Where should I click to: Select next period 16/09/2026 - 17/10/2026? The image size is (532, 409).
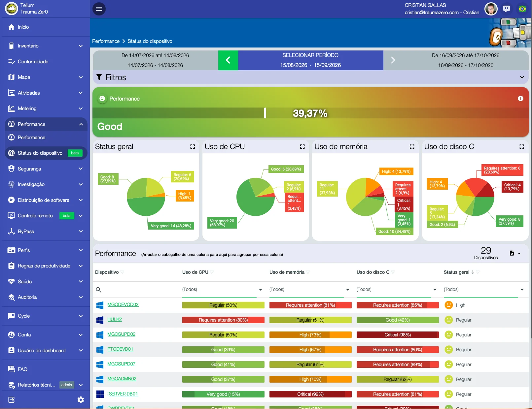(466, 60)
